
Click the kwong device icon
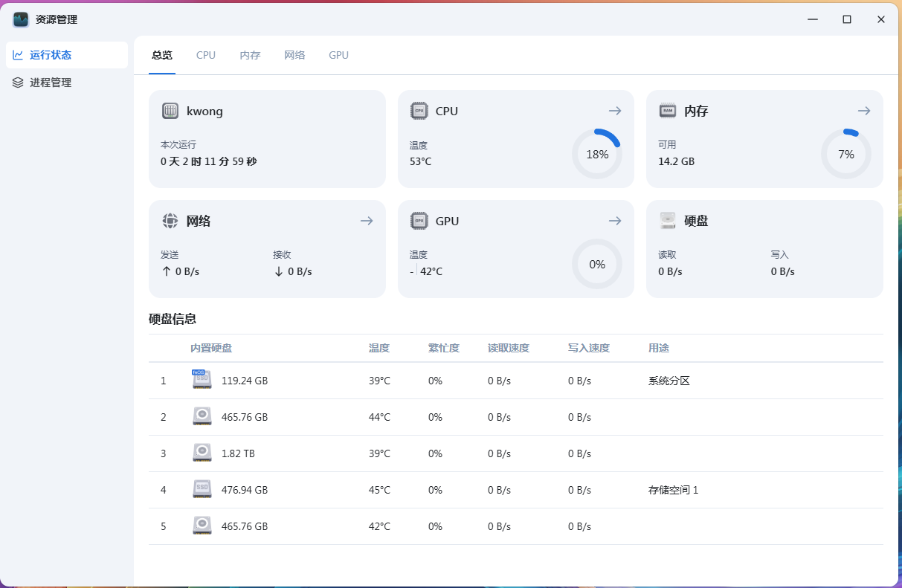[x=170, y=111]
